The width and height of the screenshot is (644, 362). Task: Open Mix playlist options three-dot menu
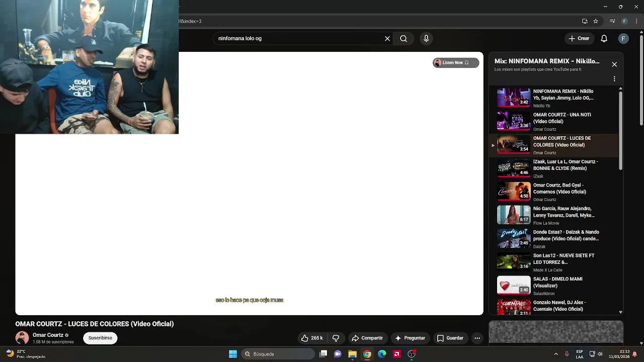pyautogui.click(x=614, y=79)
